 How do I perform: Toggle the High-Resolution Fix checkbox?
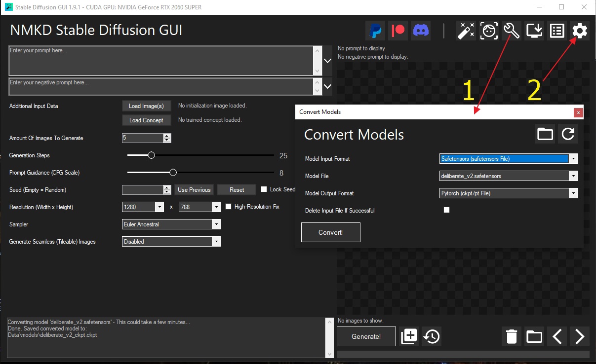tap(228, 207)
